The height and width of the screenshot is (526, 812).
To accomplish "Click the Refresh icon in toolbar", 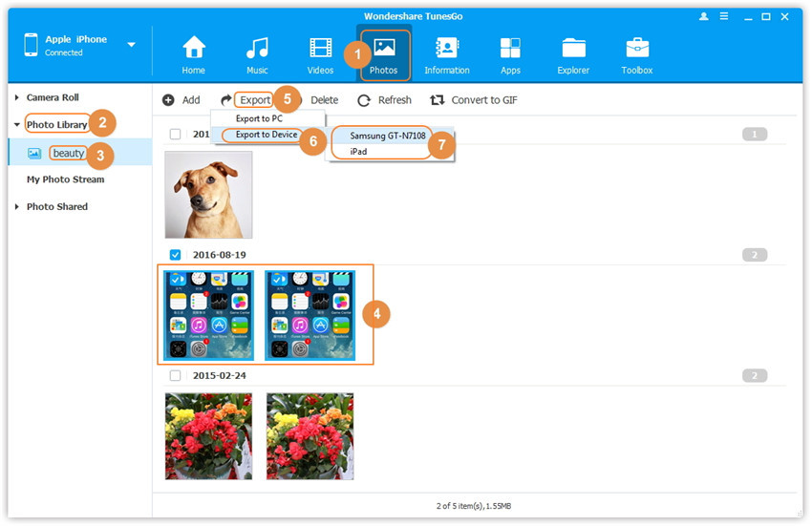I will pyautogui.click(x=364, y=100).
